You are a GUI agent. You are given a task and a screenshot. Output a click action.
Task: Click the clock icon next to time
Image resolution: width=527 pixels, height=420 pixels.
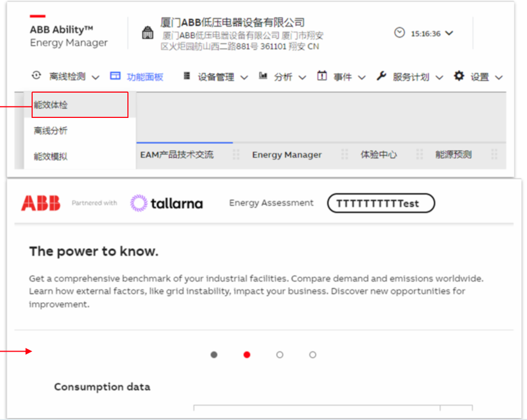400,33
